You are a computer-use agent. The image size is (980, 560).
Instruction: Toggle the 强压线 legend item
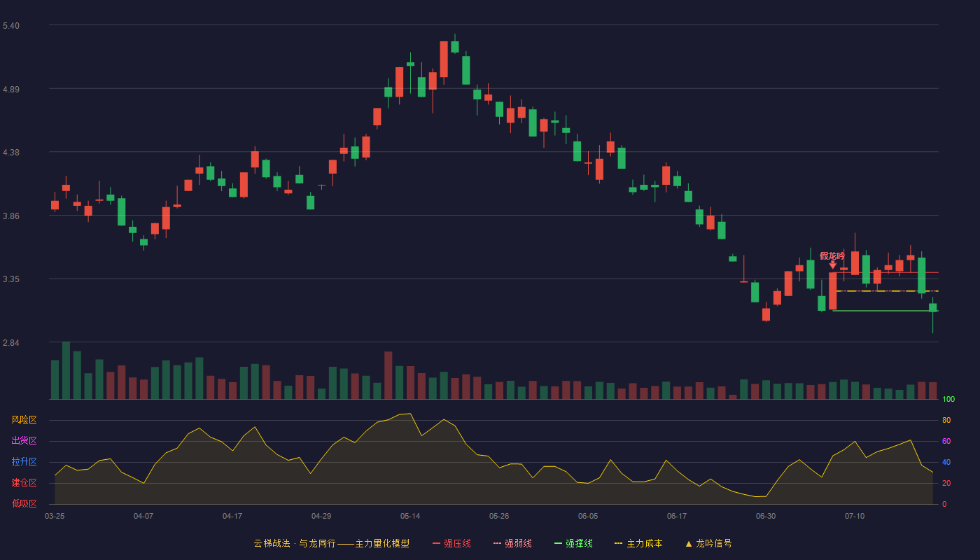[451, 543]
